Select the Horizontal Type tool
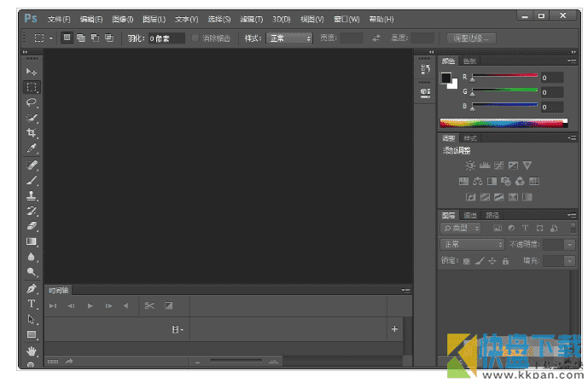 (32, 304)
